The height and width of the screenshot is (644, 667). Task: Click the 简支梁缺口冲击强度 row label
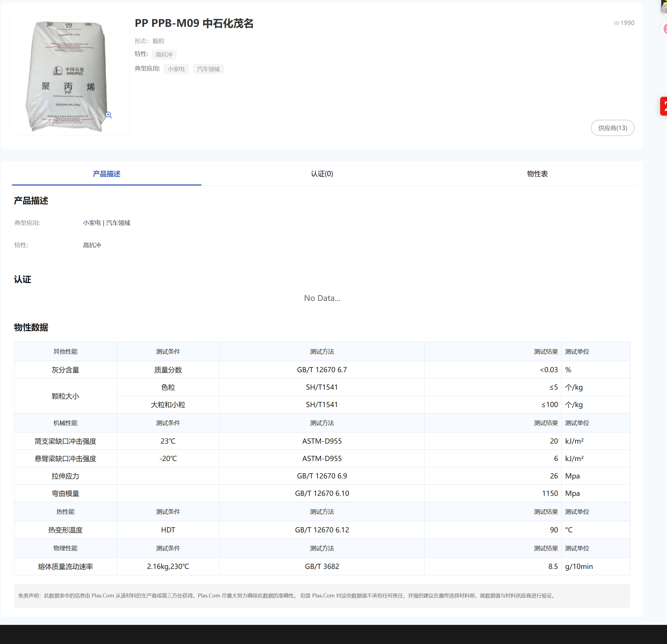[65, 441]
